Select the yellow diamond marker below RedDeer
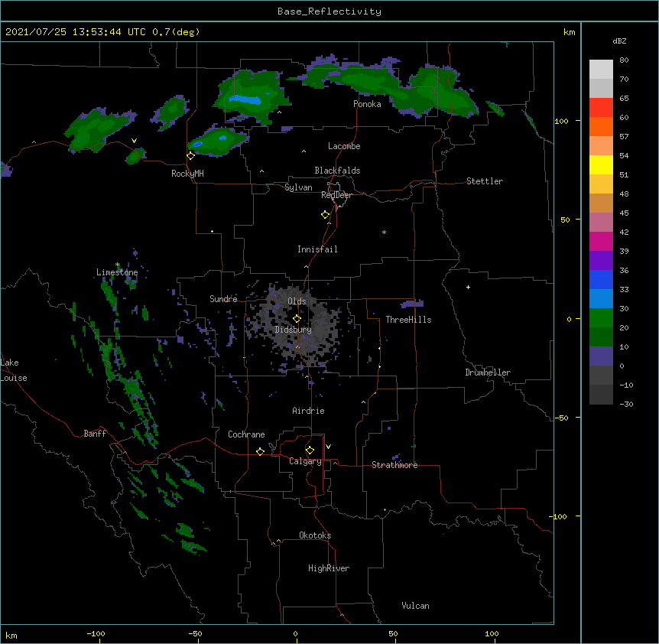The height and width of the screenshot is (644, 659). 326,215
